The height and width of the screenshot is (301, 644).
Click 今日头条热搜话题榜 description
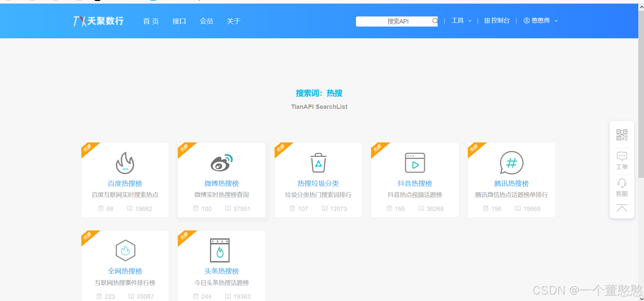(222, 283)
